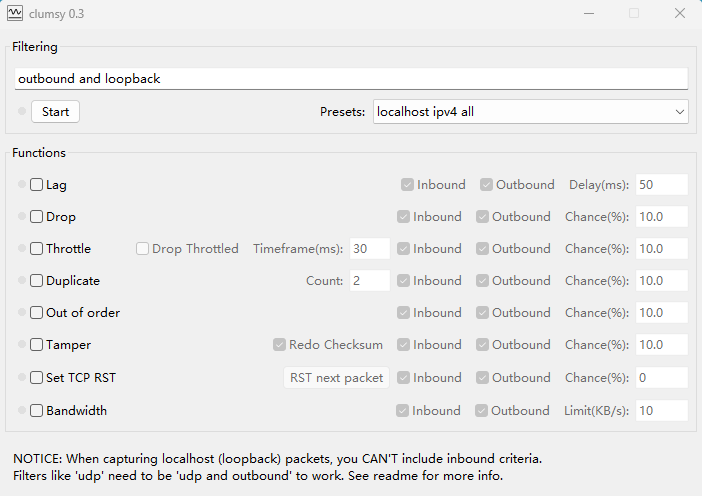Viewport: 702px width, 496px height.
Task: Toggle the Throttle checkbox
Action: pos(36,248)
